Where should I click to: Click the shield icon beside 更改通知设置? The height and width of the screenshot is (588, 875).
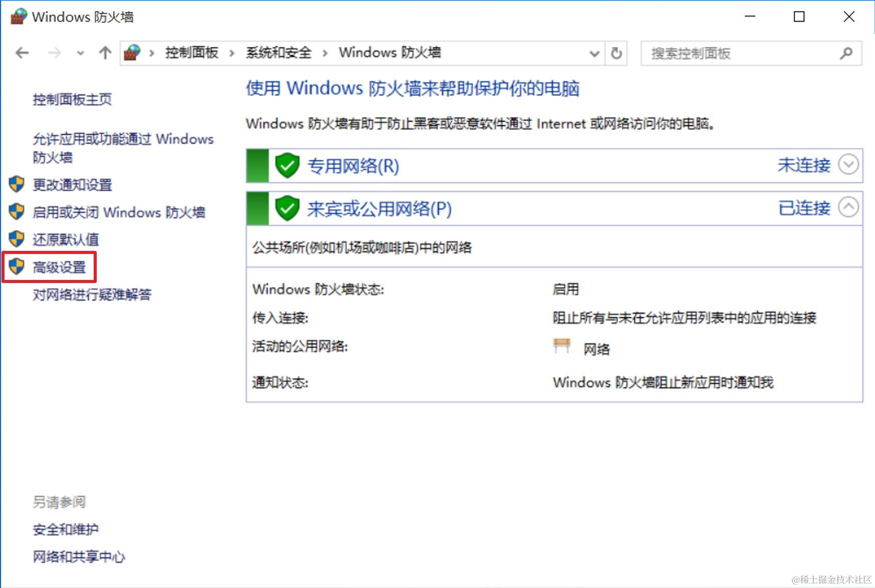point(17,184)
